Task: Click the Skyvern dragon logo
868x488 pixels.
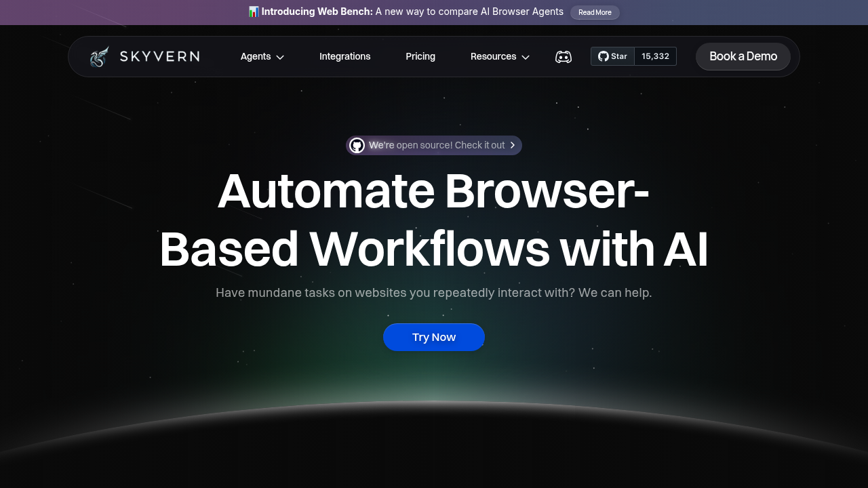Action: pyautogui.click(x=98, y=56)
